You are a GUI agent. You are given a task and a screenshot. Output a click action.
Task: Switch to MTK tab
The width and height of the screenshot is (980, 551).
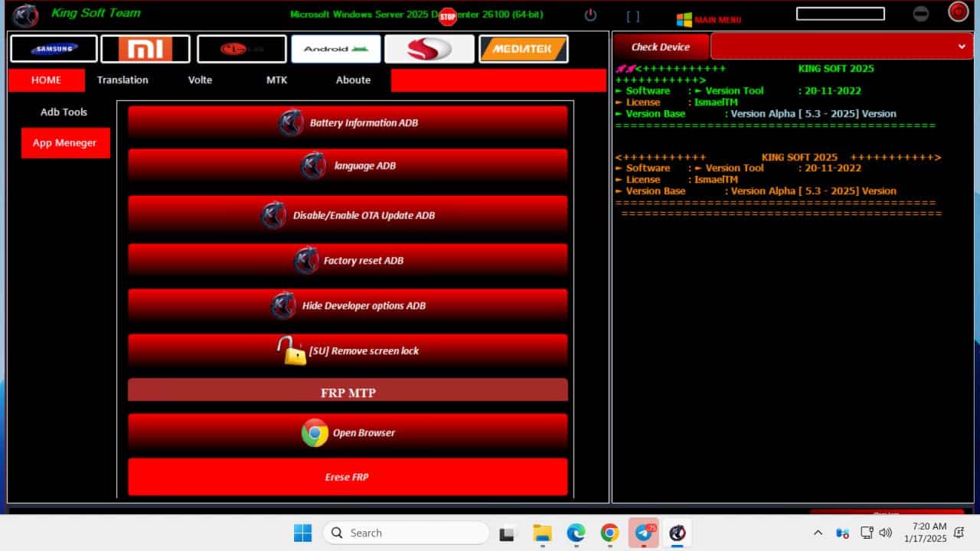[276, 80]
